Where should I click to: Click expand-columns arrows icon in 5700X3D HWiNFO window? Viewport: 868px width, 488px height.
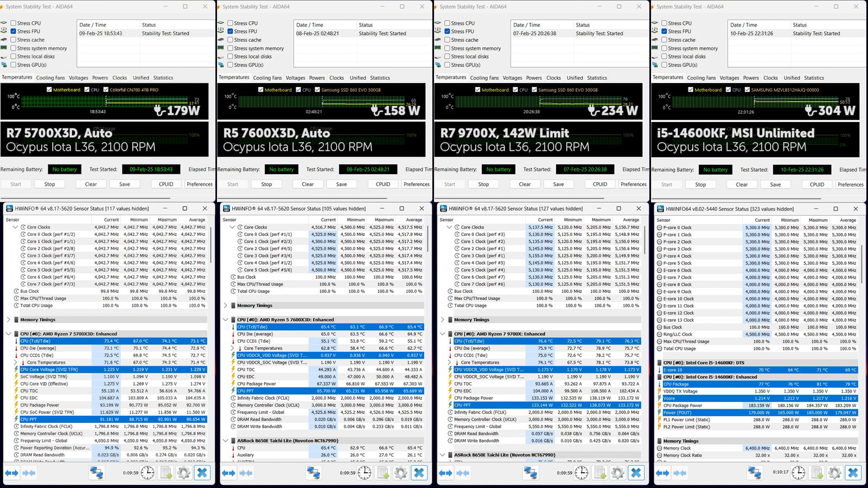click(x=11, y=473)
